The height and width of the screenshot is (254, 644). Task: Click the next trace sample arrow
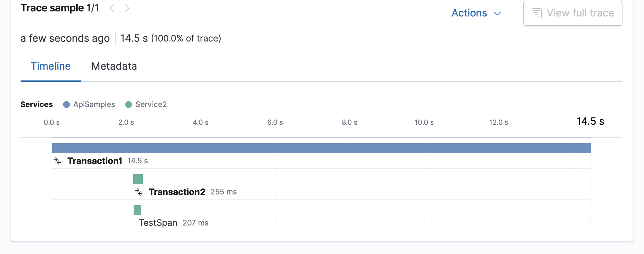pos(127,9)
